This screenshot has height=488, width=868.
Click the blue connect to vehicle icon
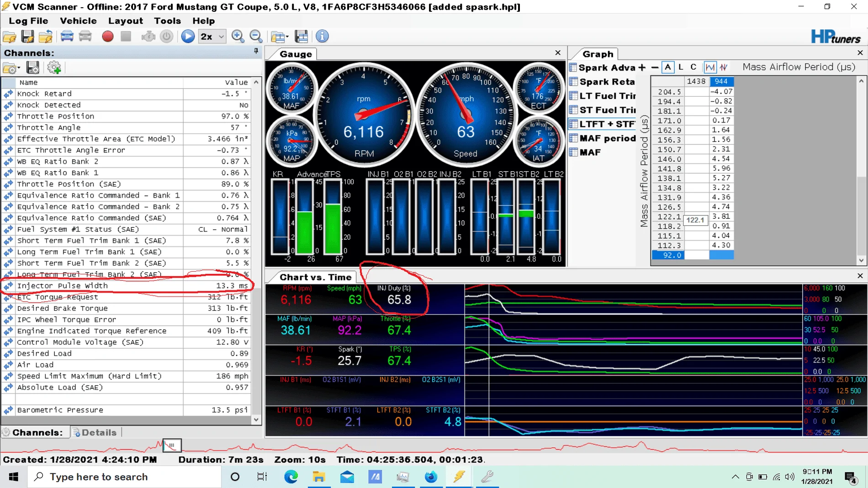(67, 37)
